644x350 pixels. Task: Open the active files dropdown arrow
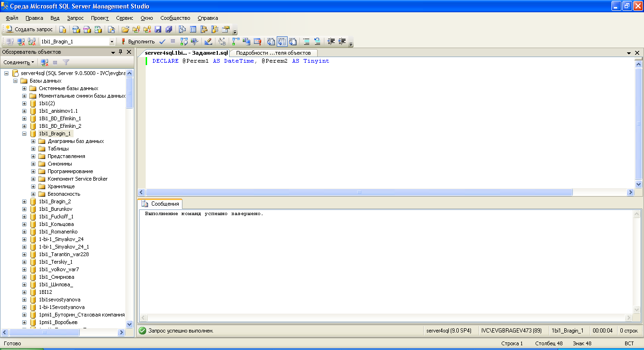click(629, 53)
